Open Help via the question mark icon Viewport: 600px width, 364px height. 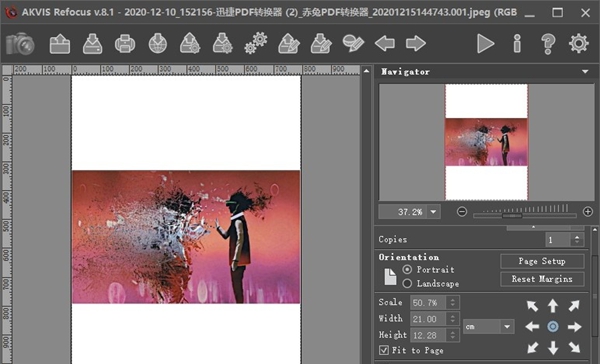coord(548,44)
